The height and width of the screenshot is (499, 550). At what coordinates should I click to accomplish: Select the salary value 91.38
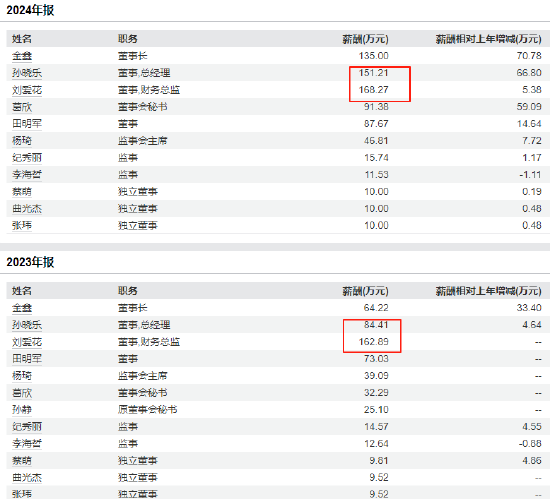(x=376, y=107)
